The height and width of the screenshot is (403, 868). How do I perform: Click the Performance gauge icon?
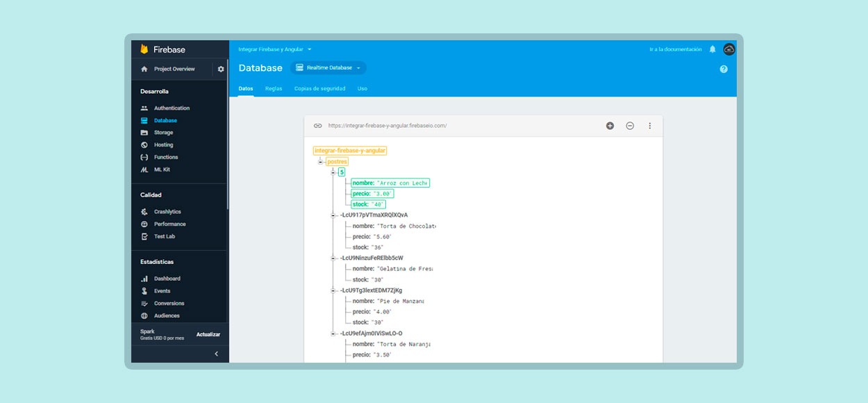coord(144,224)
